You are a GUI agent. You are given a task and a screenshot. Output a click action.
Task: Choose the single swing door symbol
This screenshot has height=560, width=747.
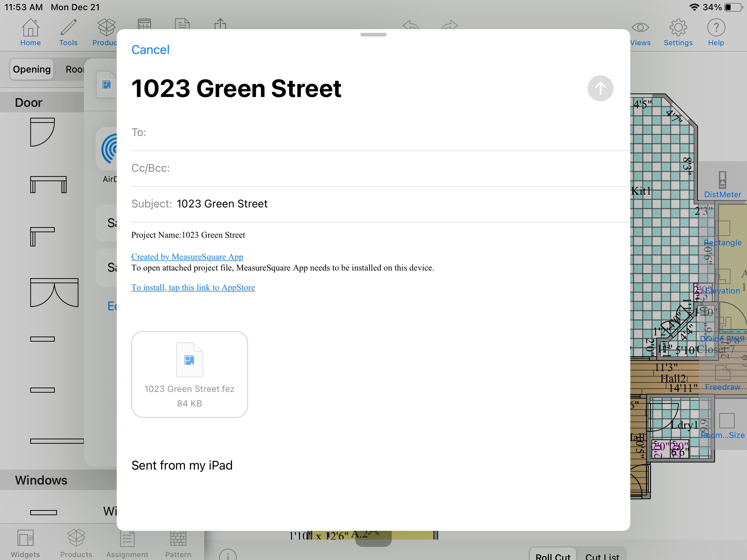pyautogui.click(x=42, y=132)
